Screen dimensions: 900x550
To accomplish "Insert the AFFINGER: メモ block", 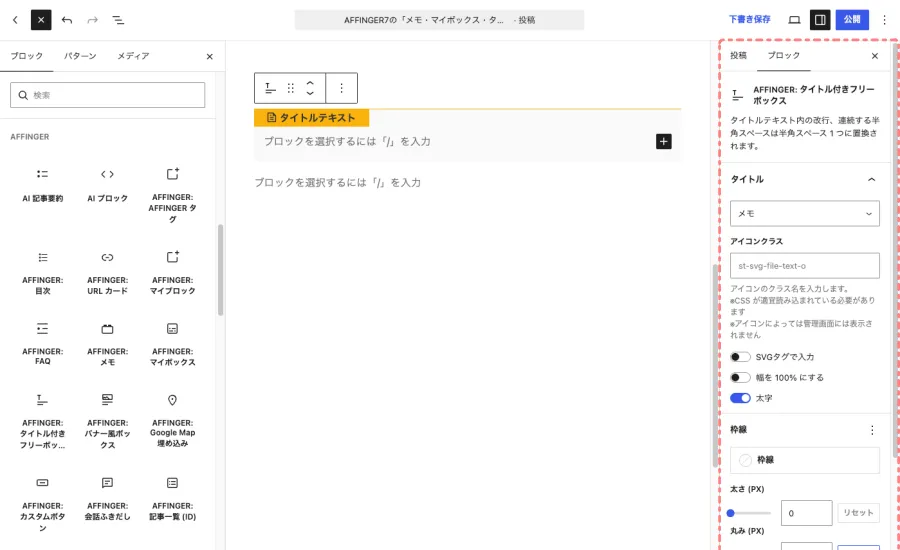I will (x=107, y=344).
